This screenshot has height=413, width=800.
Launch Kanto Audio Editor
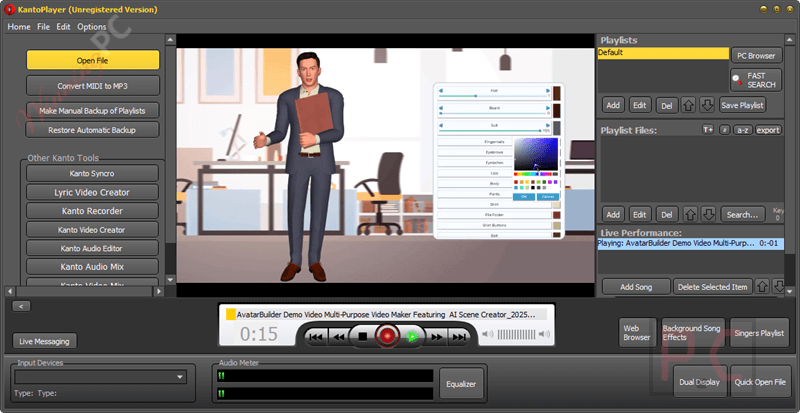(x=92, y=248)
